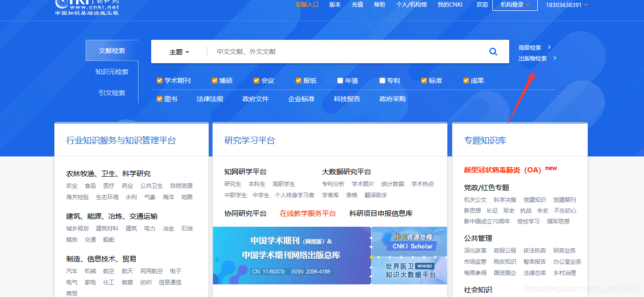The height and width of the screenshot is (297, 644).
Task: Click the 高级检索 link
Action: (x=530, y=47)
